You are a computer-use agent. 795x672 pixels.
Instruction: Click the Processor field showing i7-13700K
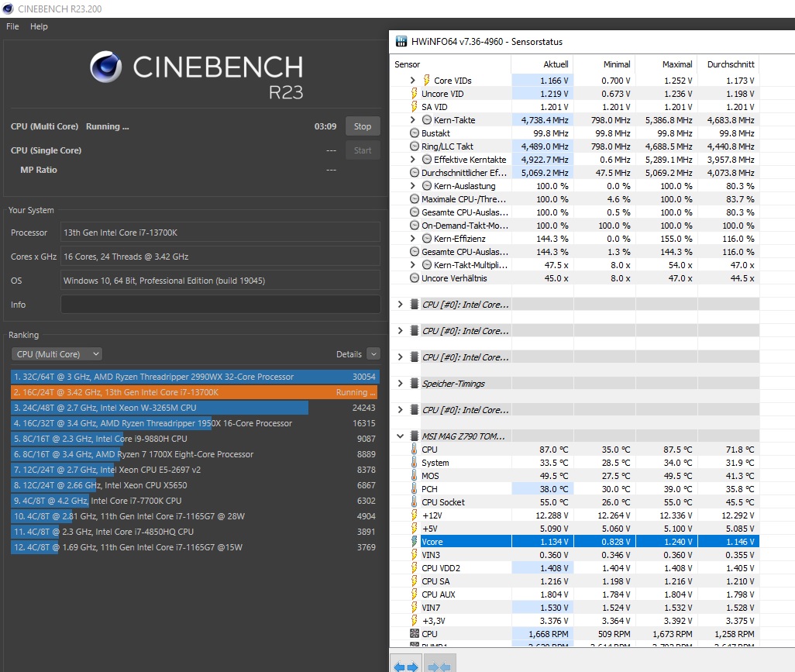point(221,233)
